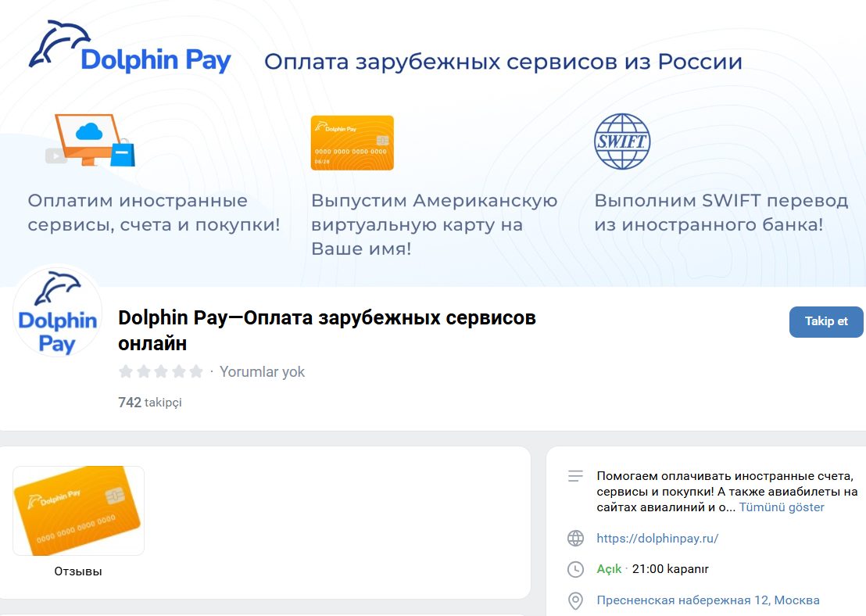View the 742 takipçi followers list
Image resolution: width=866 pixels, height=616 pixels.
149,403
